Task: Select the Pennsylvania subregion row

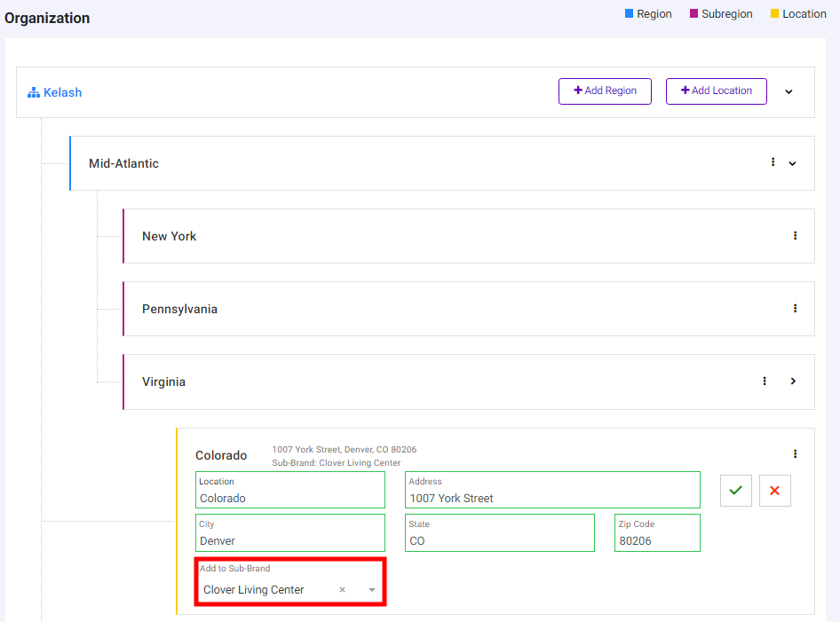Action: (469, 309)
